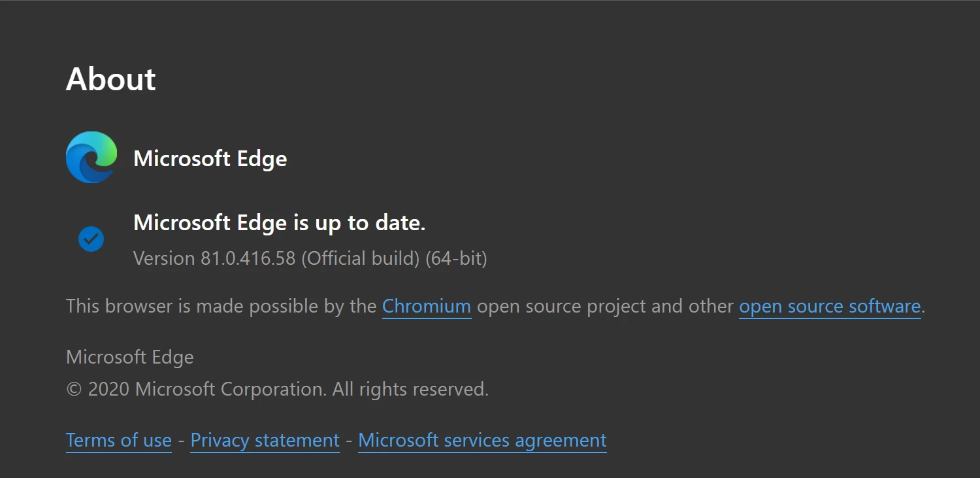The height and width of the screenshot is (478, 980).
Task: Click the Microsoft Edge logo icon
Action: 91,158
